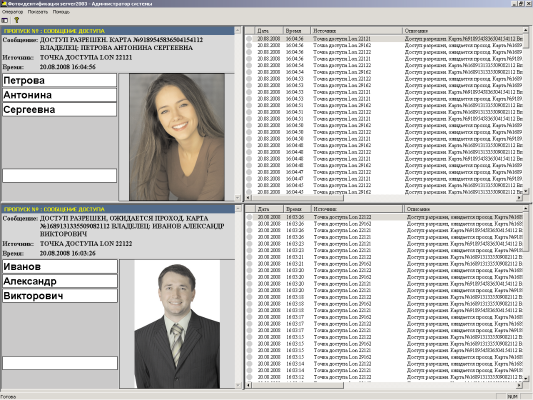Select lower log row 16:03:26 Lon 29162

384,224
